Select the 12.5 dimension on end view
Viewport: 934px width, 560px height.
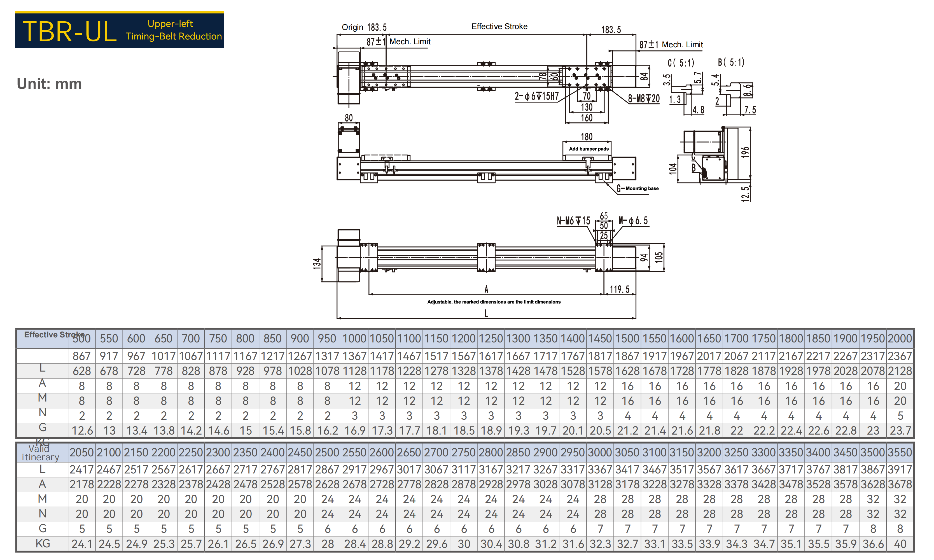coord(745,194)
